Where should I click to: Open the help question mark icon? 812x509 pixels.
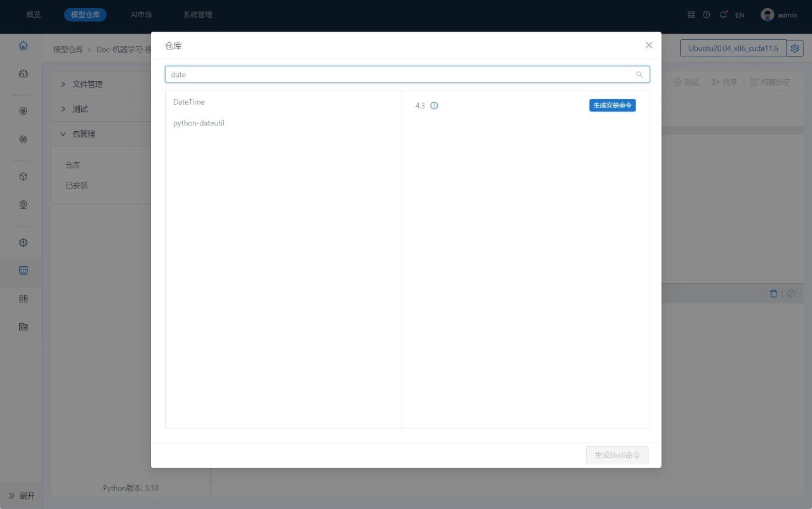pos(706,15)
